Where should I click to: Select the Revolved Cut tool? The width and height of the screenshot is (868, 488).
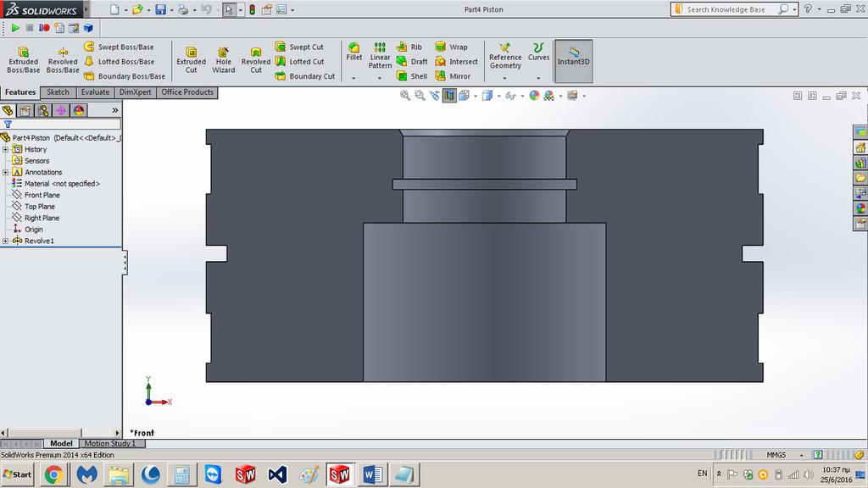[x=256, y=60]
